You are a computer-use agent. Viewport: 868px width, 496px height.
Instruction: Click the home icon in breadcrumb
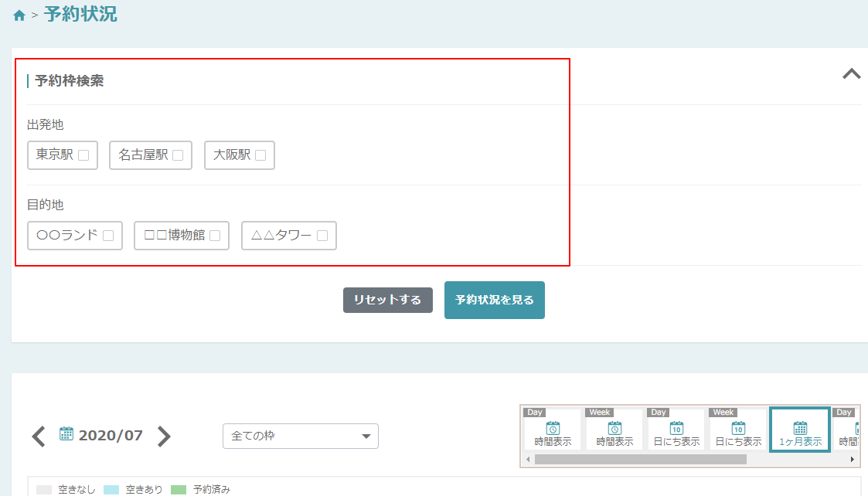click(x=19, y=15)
